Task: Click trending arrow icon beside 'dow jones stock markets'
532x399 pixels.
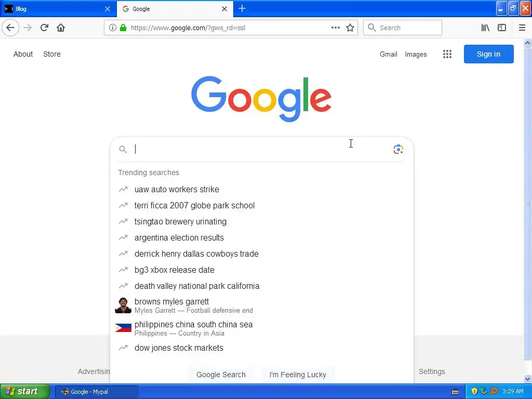Action: click(123, 348)
